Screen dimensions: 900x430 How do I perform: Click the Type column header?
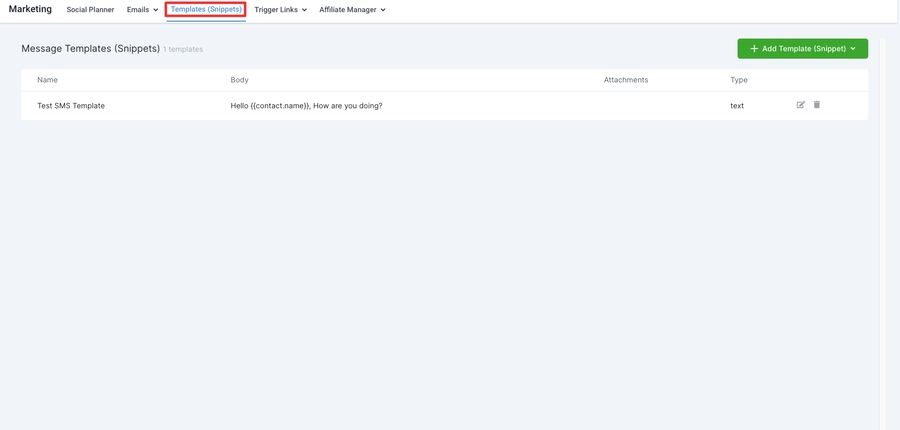point(739,80)
